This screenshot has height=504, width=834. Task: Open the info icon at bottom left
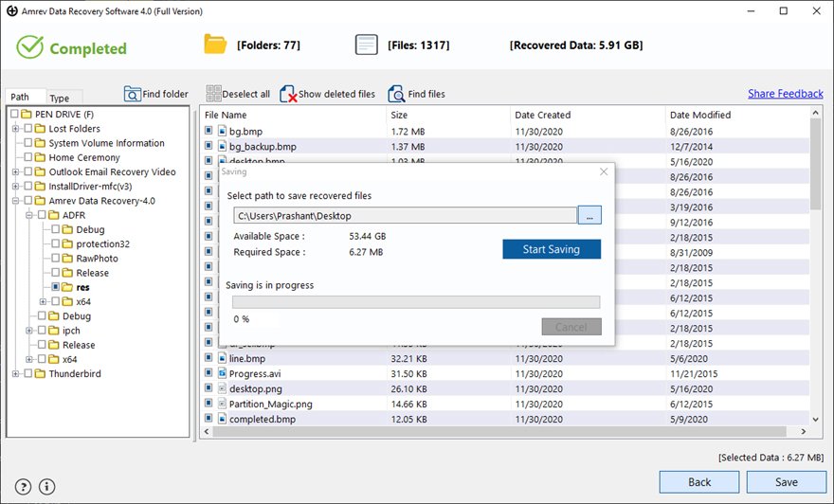click(47, 486)
